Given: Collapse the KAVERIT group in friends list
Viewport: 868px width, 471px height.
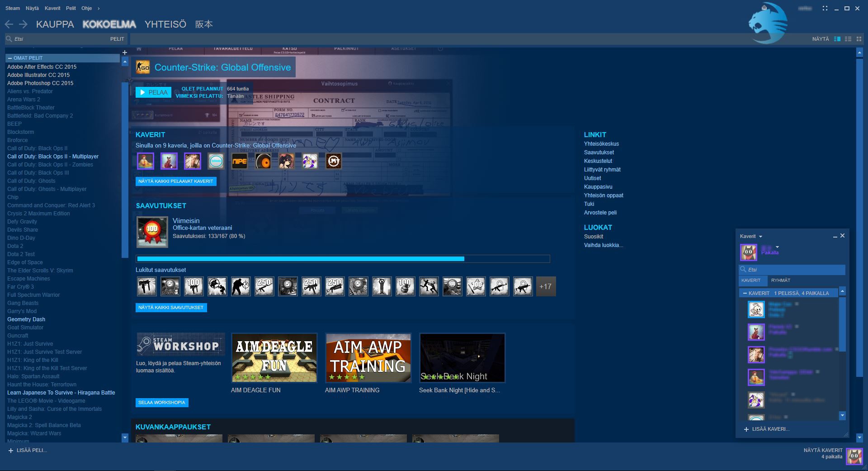Looking at the screenshot, I should coord(745,293).
